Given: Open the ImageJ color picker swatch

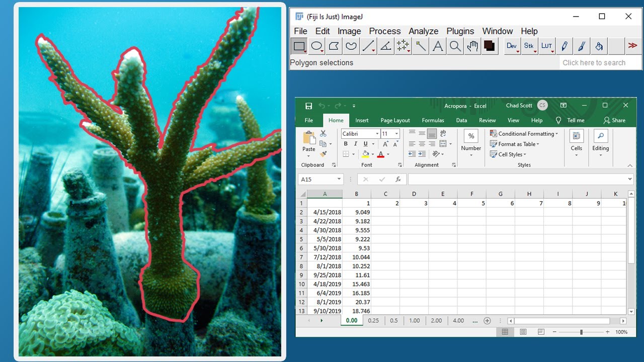Looking at the screenshot, I should 490,46.
